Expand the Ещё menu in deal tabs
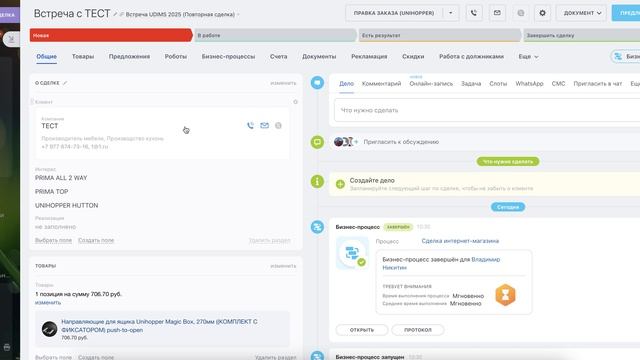This screenshot has height=360, width=640. pos(528,57)
